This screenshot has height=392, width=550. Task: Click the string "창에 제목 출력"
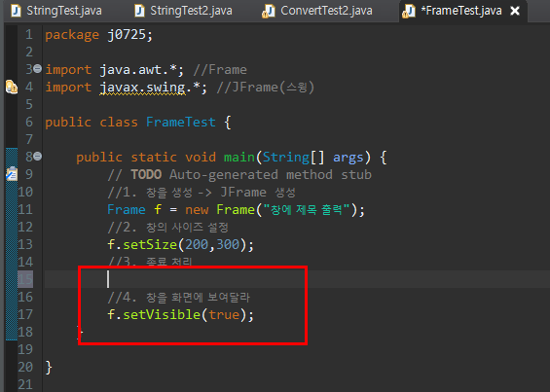[307, 210]
